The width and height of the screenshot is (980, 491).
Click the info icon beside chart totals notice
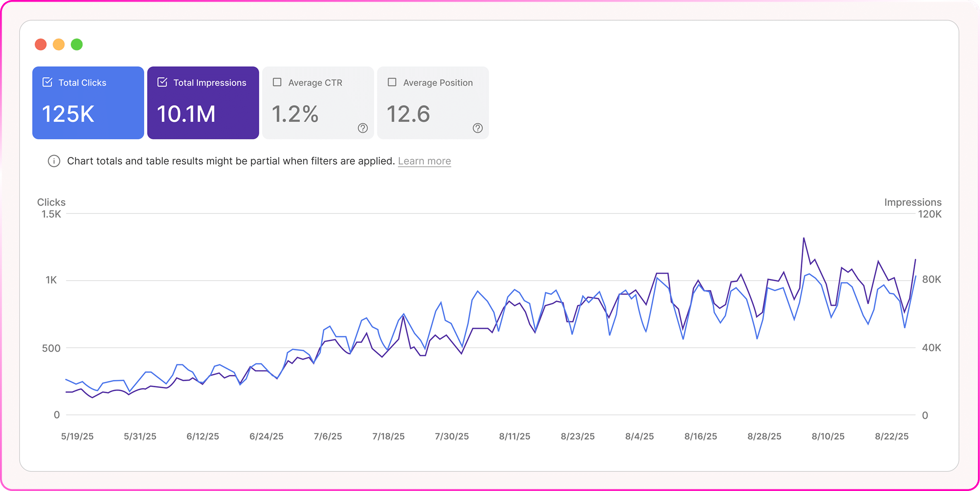[x=54, y=161]
